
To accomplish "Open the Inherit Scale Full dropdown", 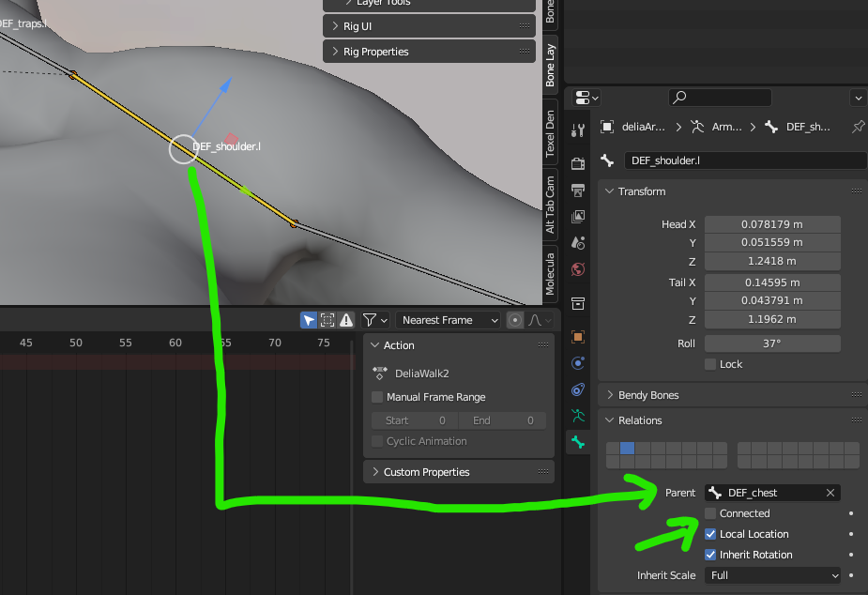I will pos(772,575).
